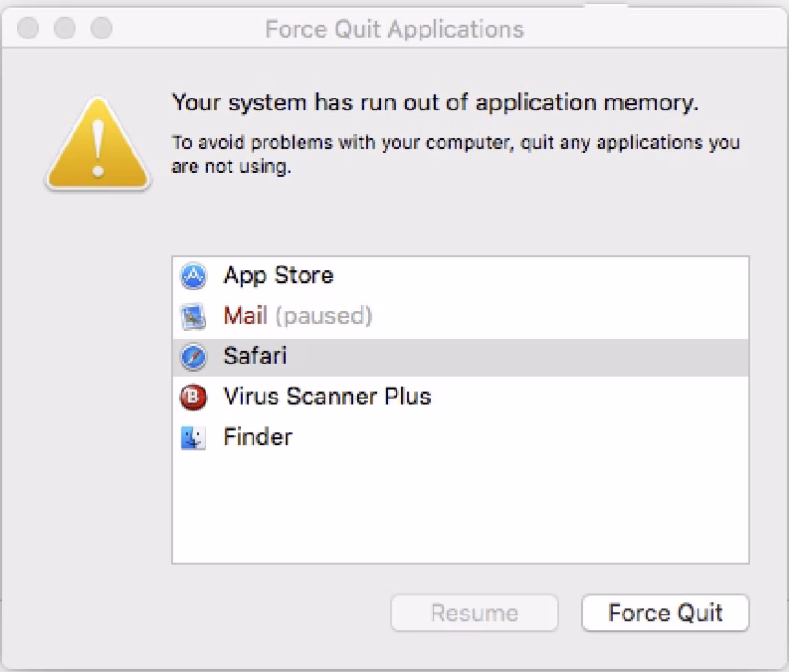This screenshot has height=672, width=789.
Task: Select the App Store entry name
Action: point(278,276)
